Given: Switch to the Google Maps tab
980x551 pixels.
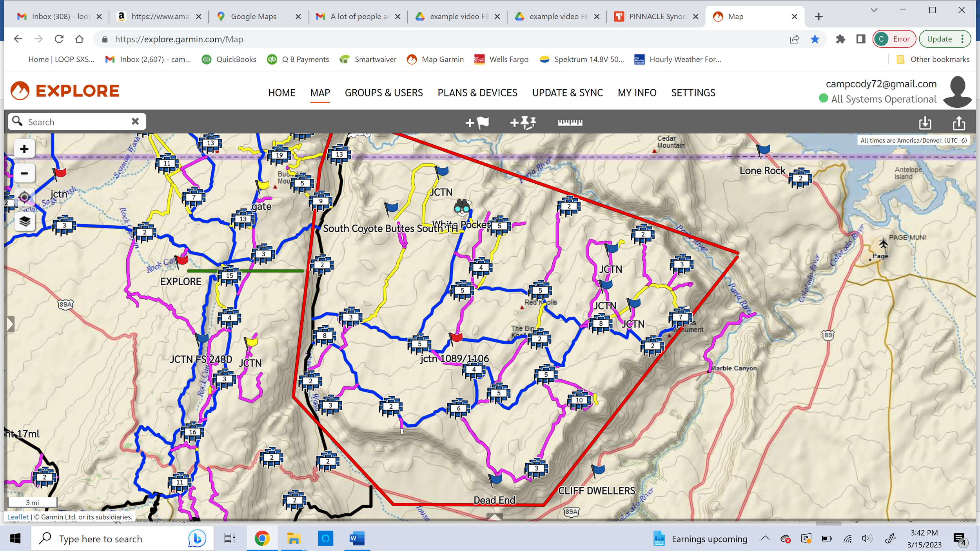Looking at the screenshot, I should coord(253,16).
